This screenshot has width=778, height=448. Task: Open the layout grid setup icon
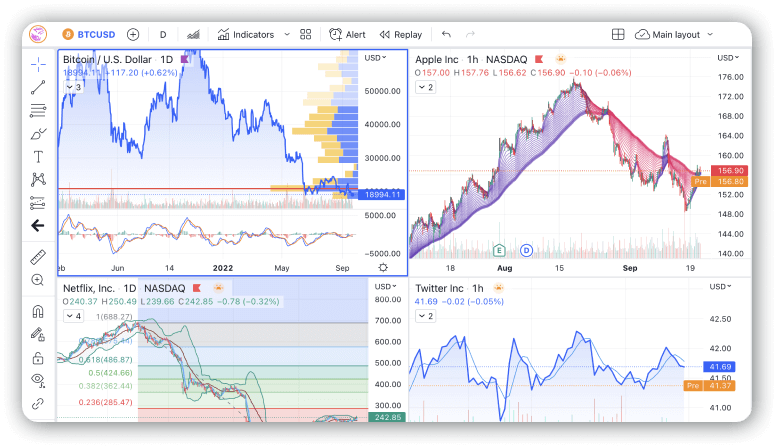(618, 34)
